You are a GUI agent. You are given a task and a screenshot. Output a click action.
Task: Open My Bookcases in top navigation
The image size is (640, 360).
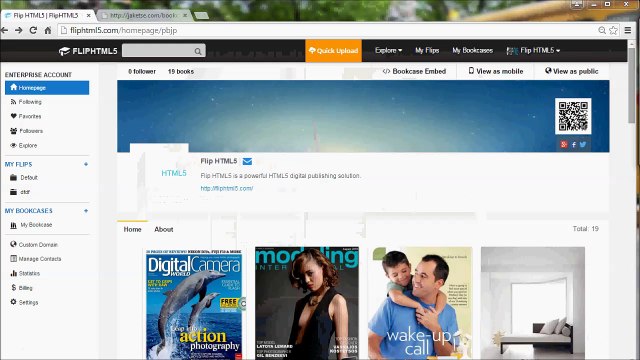pyautogui.click(x=473, y=50)
